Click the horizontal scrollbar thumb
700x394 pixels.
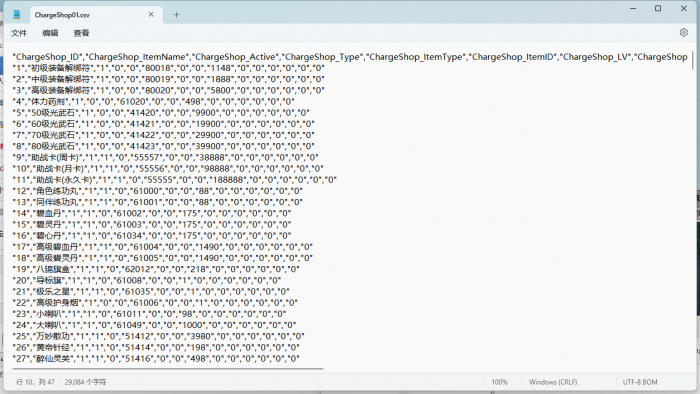(x=168, y=369)
